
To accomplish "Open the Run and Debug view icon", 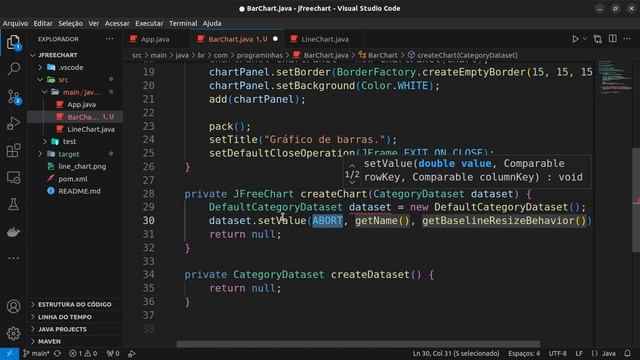I will click(x=13, y=123).
